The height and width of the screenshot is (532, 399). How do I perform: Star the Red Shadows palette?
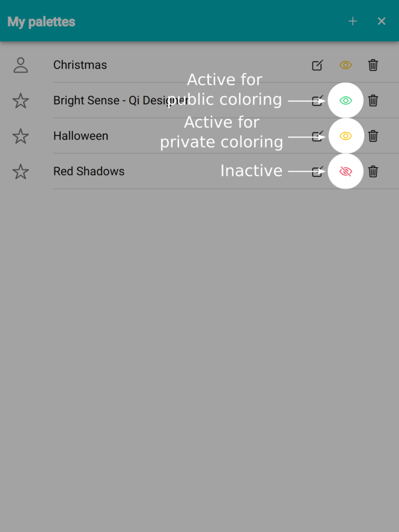click(20, 171)
